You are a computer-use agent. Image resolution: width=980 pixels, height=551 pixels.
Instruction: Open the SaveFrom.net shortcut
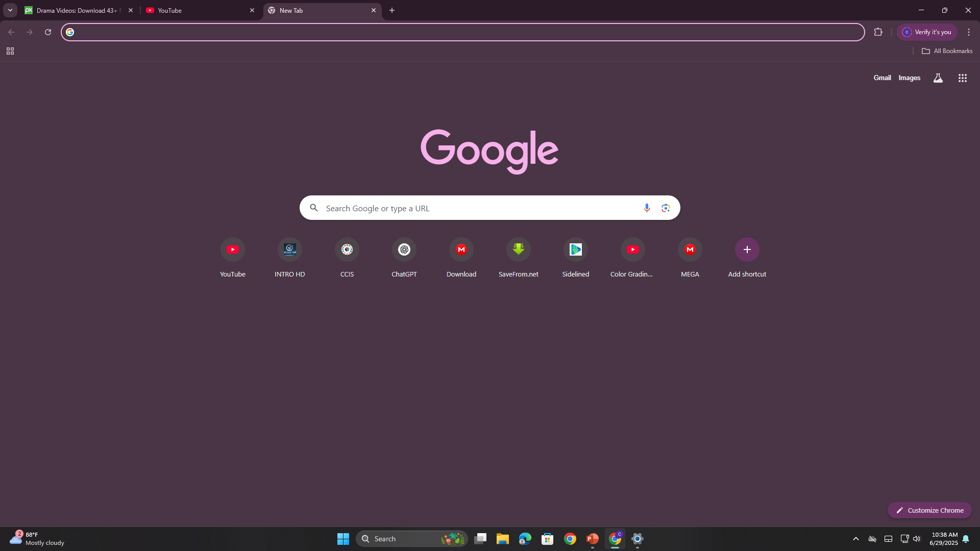[519, 258]
